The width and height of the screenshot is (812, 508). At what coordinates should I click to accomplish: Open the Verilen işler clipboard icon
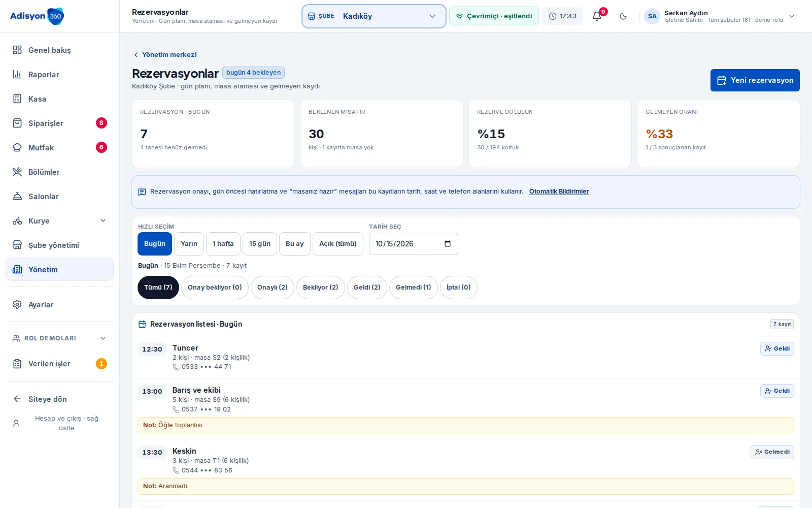point(17,364)
